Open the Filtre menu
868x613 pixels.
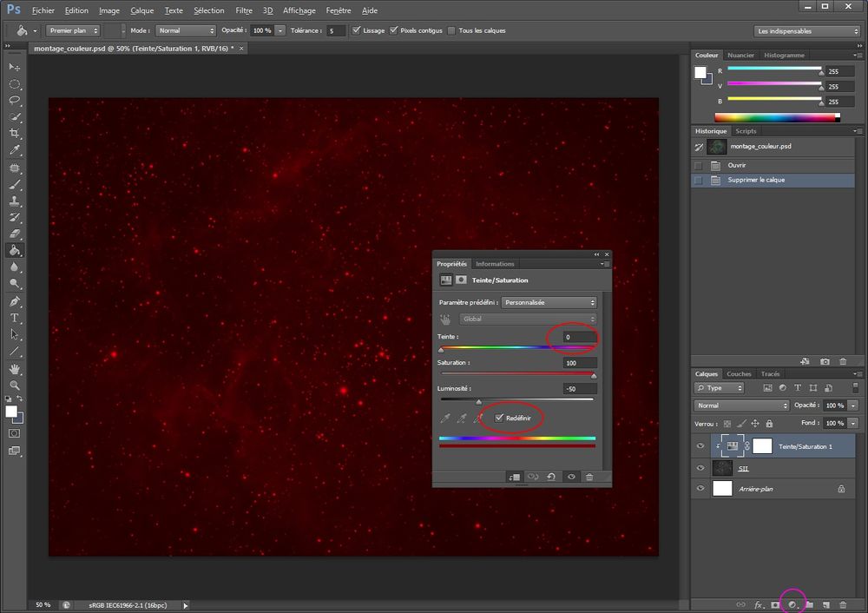tap(243, 10)
